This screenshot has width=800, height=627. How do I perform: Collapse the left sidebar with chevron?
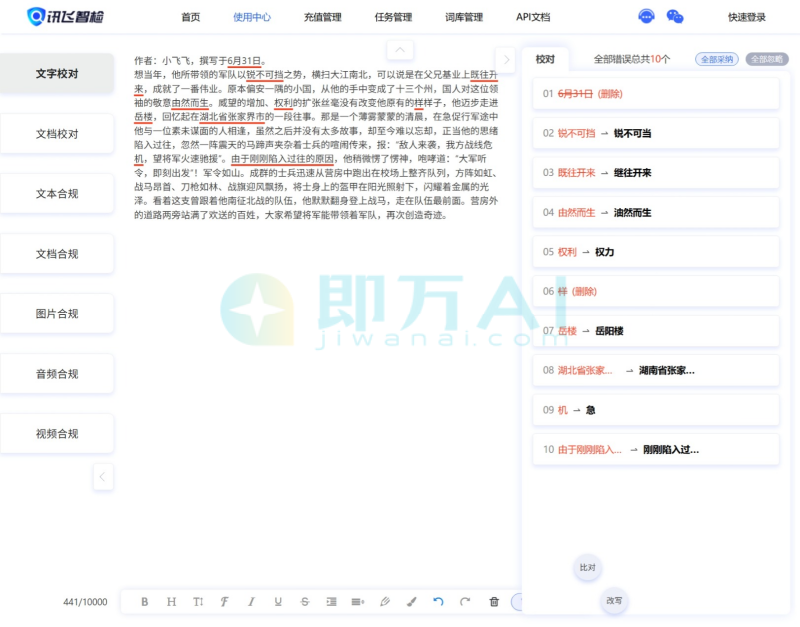[x=103, y=478]
